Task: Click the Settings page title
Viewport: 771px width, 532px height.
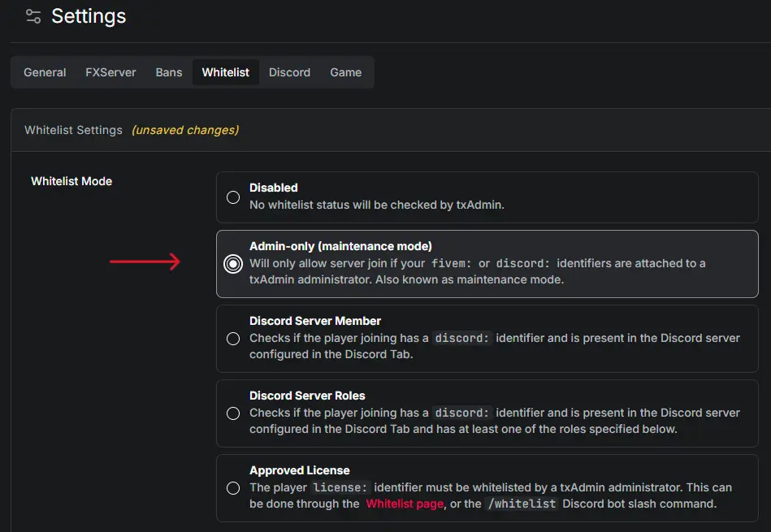Action: (89, 16)
